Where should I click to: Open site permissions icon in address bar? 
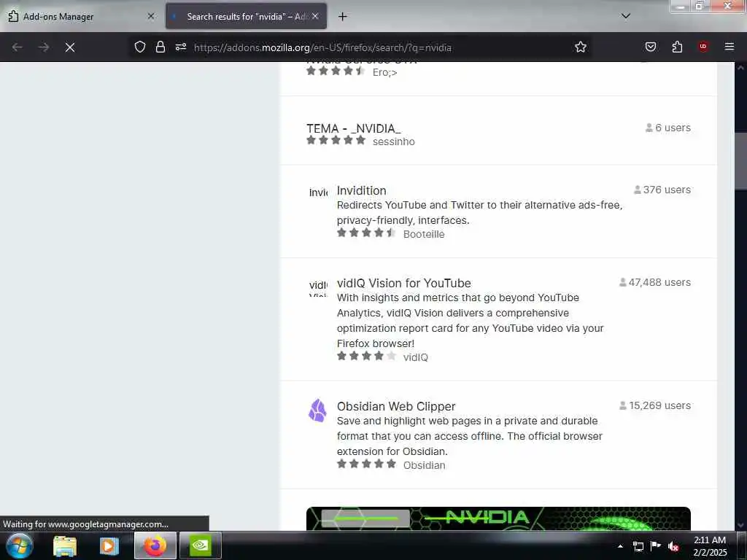(x=181, y=47)
